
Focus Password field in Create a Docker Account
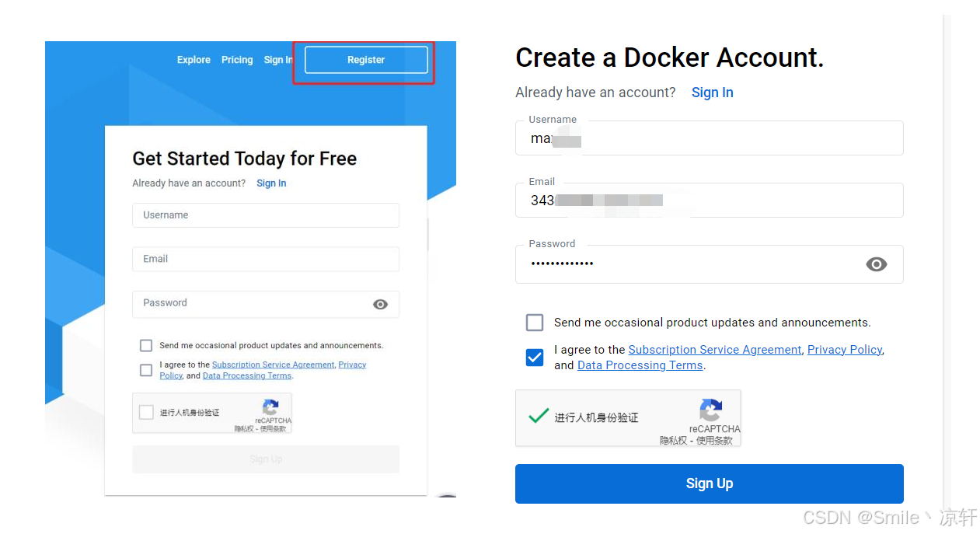710,264
